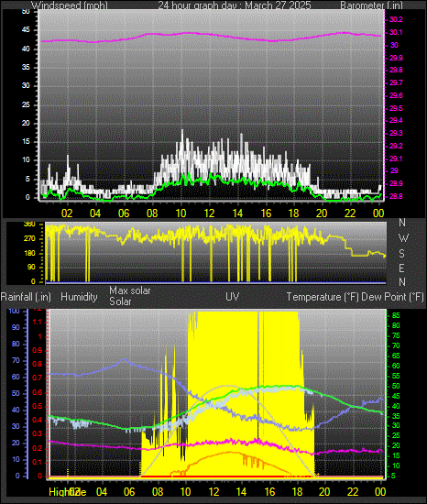Click the 18 hour mark on bottom graph

[297, 492]
